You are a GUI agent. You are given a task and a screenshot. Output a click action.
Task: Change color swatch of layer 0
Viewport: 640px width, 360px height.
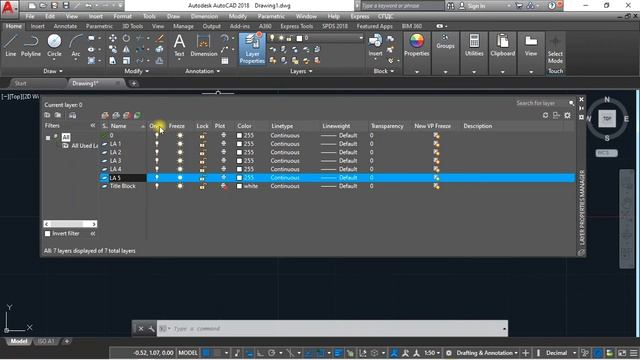[240, 136]
